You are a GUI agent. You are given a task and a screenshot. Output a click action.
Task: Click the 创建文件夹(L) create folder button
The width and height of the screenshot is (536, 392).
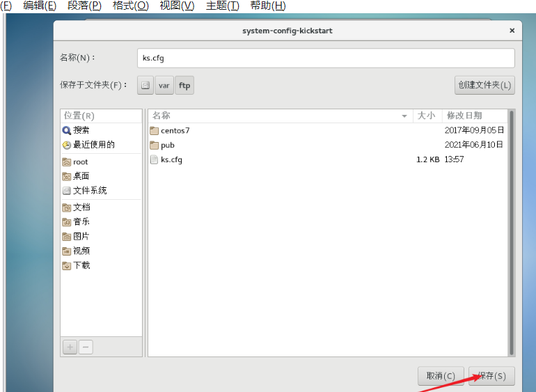pyautogui.click(x=484, y=85)
